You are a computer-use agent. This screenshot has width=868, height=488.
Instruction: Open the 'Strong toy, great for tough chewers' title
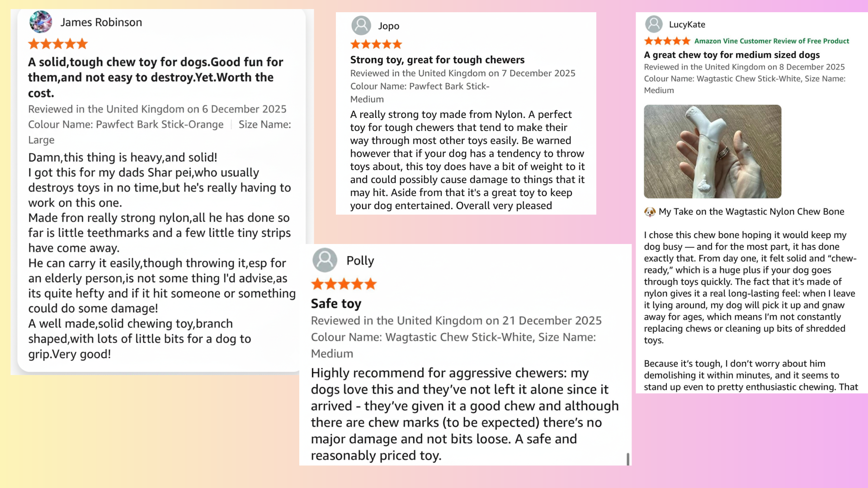(x=437, y=60)
